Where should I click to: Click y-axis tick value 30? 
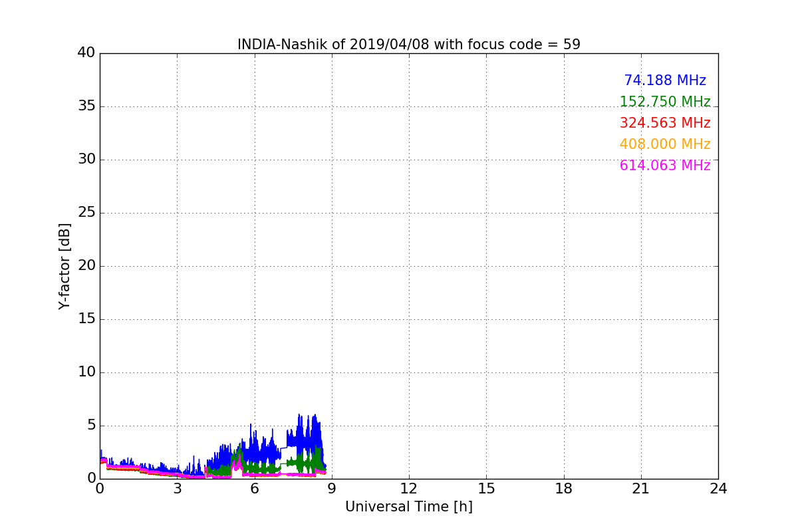tap(86, 160)
